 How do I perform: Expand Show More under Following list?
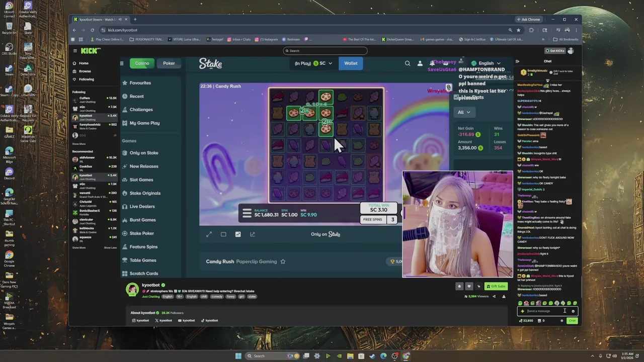tap(79, 144)
